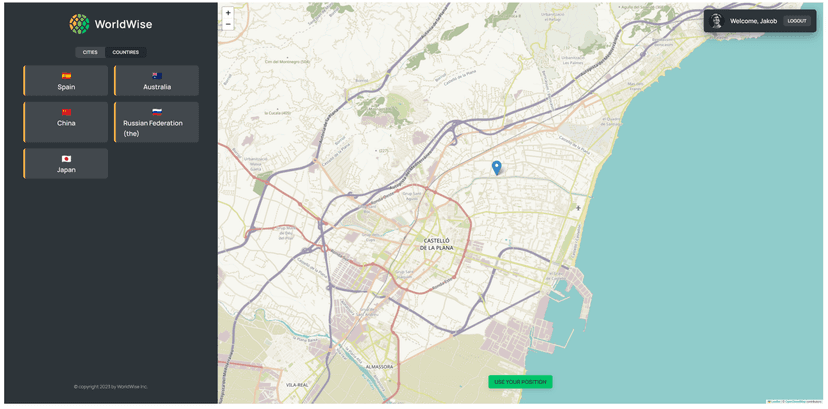Screen dimensions: 828x409
Task: Click the Almassora label on map
Action: (381, 367)
